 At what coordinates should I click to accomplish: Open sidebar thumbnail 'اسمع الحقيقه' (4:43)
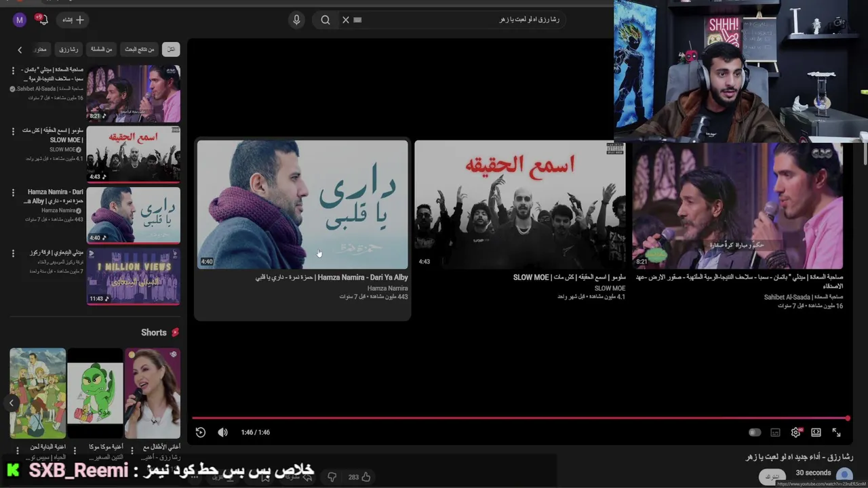(134, 155)
